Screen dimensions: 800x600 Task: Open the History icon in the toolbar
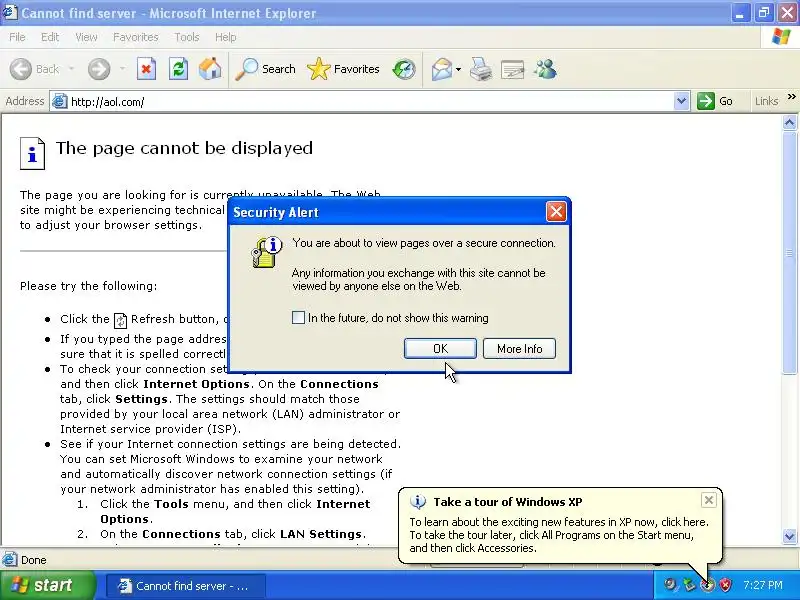tap(404, 69)
